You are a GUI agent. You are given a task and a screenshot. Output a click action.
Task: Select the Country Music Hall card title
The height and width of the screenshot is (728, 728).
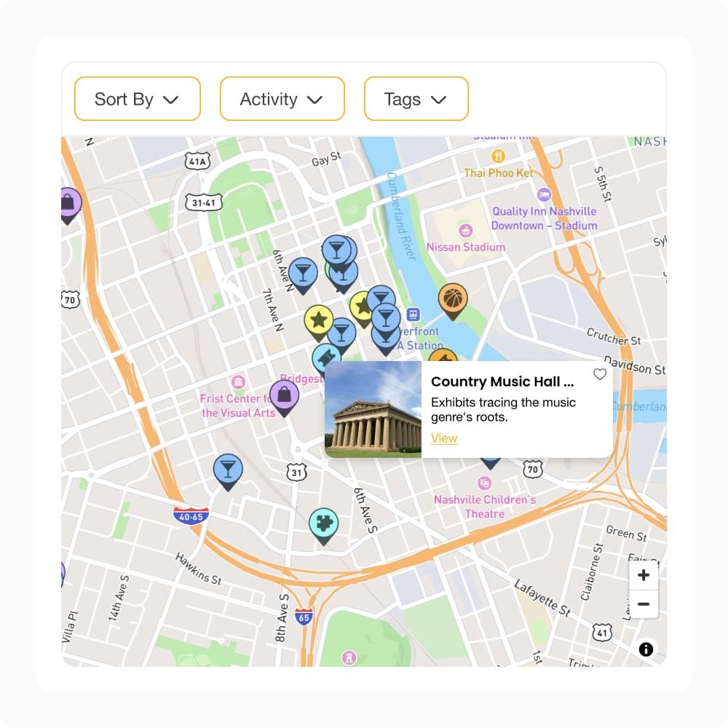[x=502, y=381]
